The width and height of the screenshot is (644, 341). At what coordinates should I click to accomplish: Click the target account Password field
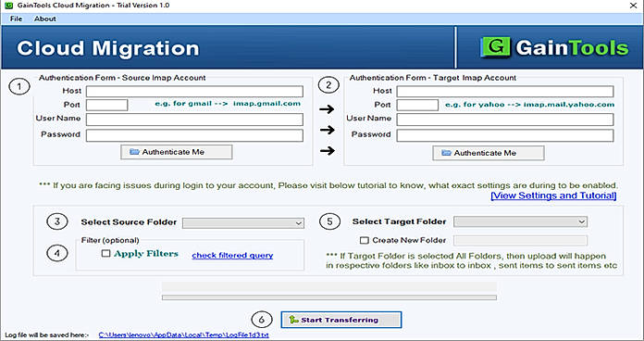505,135
